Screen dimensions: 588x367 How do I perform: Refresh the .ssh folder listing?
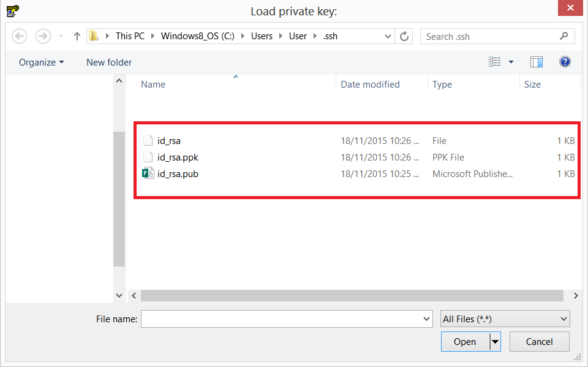pyautogui.click(x=404, y=36)
